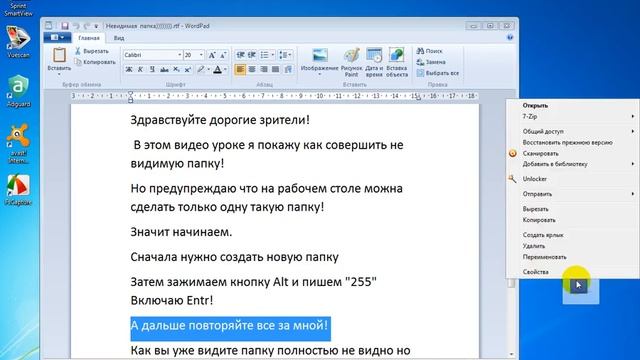This screenshot has width=640, height=360.
Task: Select Переименовать in context menu
Action: point(573,257)
